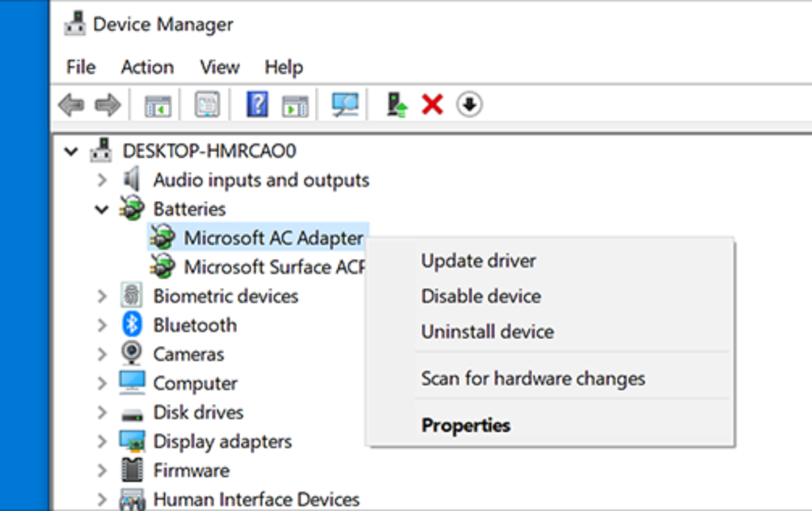The image size is (812, 511).
Task: Choose Update driver from context menu
Action: [478, 261]
